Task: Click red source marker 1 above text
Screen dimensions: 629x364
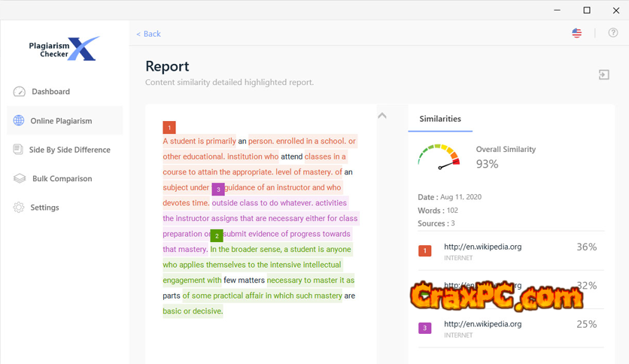Action: pos(169,128)
